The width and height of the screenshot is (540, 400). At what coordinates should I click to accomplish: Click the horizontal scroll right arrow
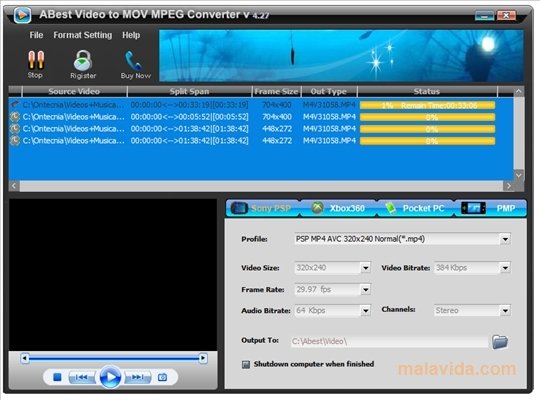508,186
